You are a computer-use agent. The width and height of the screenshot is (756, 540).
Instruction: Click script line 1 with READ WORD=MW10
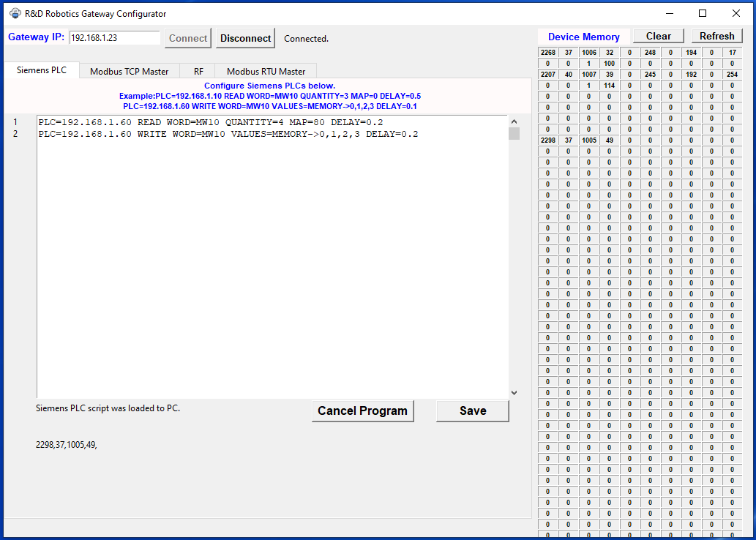pyautogui.click(x=211, y=122)
